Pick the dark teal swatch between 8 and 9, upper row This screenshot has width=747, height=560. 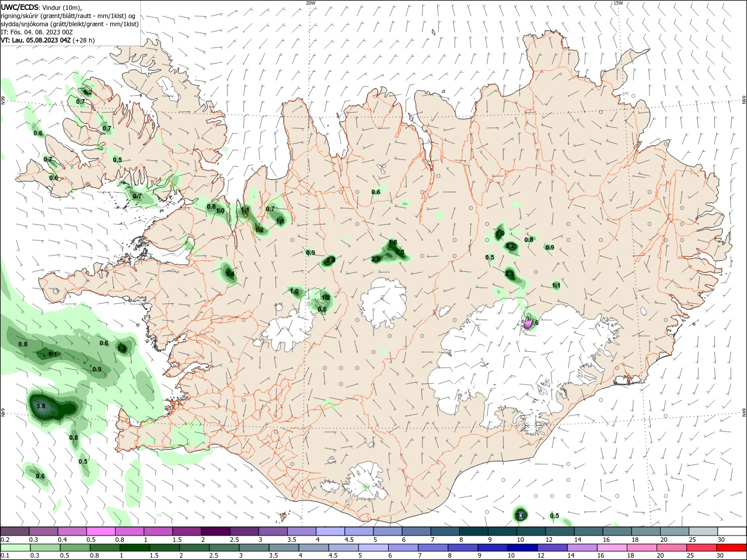tap(473, 531)
